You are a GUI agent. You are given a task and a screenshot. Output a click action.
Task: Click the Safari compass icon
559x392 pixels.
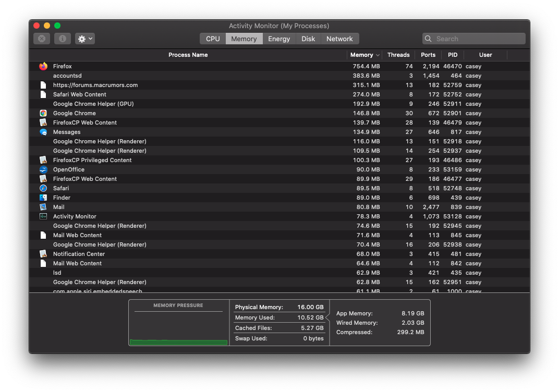(x=43, y=188)
